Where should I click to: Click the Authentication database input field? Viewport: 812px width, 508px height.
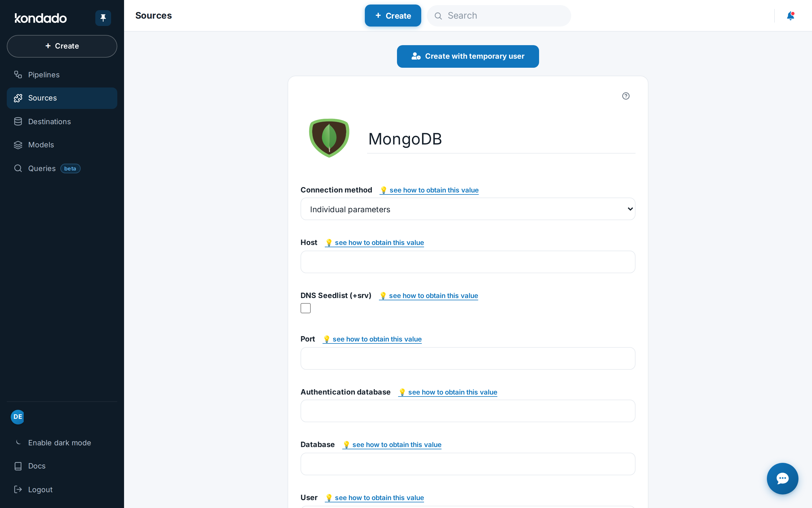[x=468, y=411]
